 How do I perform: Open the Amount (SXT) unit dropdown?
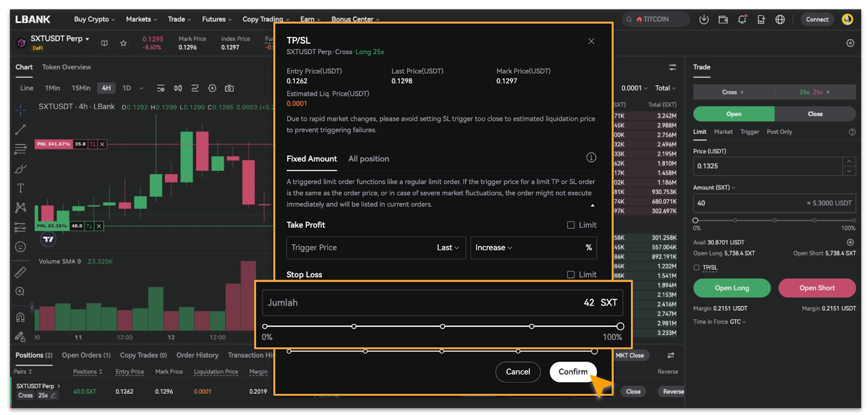pyautogui.click(x=714, y=188)
